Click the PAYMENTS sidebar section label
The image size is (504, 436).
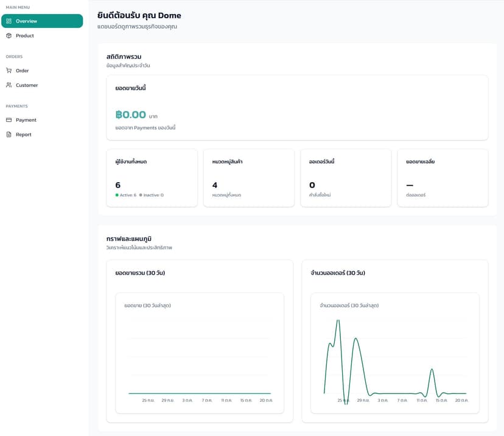tap(16, 106)
